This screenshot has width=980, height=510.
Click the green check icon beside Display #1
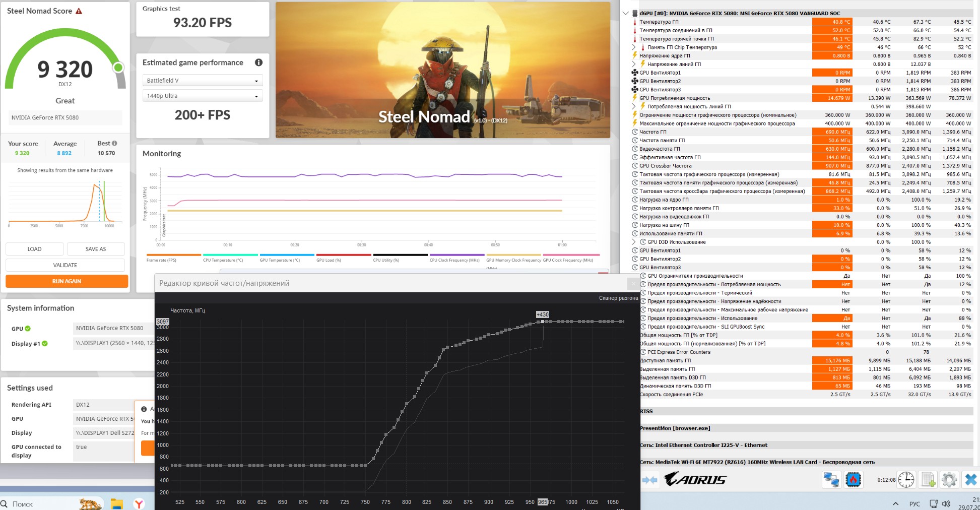pyautogui.click(x=45, y=344)
